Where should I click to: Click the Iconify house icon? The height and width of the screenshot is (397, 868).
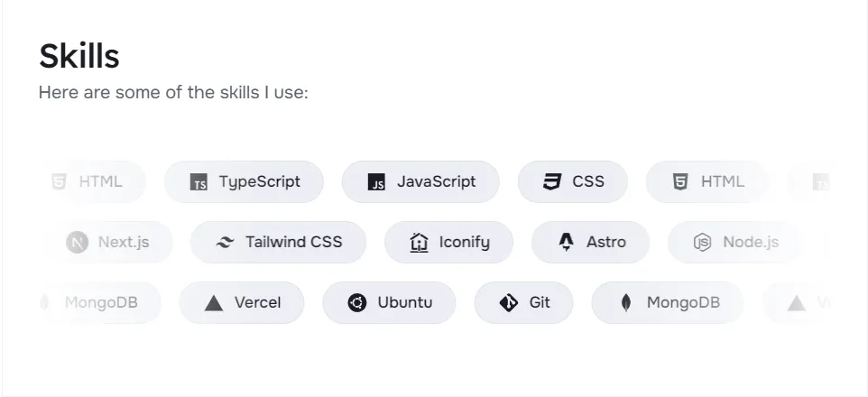coord(419,243)
